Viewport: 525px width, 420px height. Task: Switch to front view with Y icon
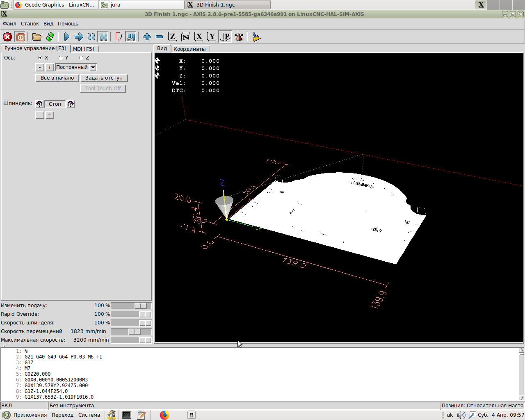pos(212,37)
